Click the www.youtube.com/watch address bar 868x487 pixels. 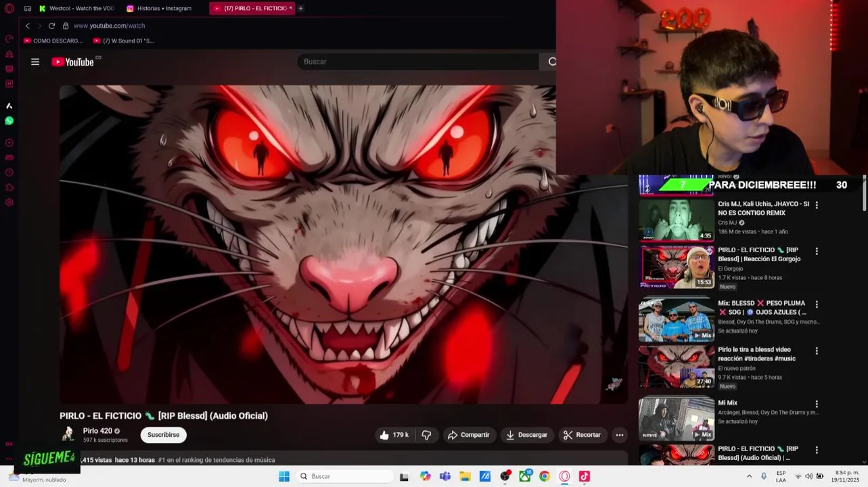(x=109, y=26)
